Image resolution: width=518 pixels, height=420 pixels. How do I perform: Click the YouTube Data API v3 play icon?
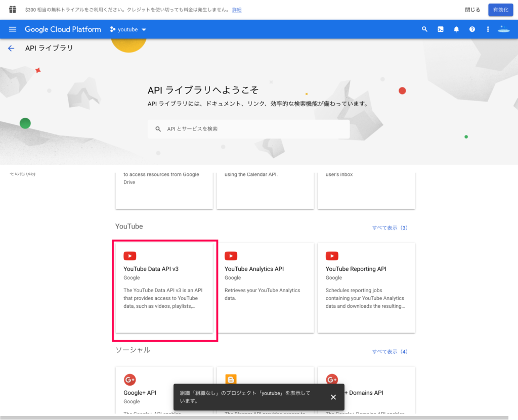pyautogui.click(x=130, y=256)
